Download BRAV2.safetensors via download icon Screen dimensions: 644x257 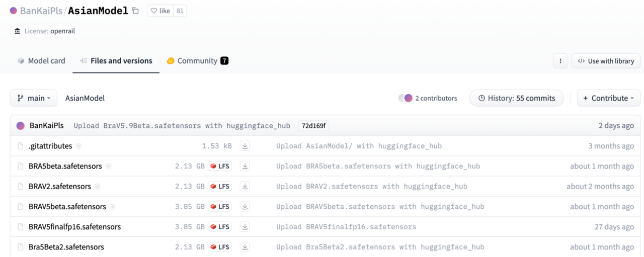(245, 186)
